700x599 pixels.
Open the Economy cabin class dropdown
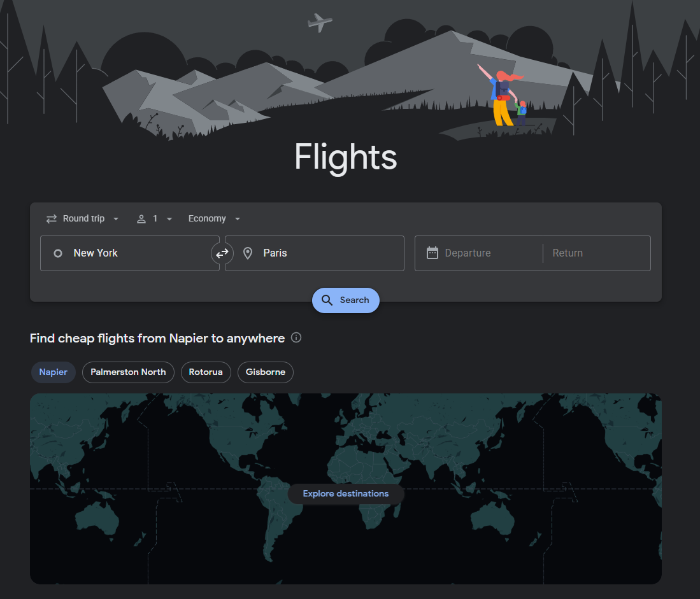pos(214,218)
